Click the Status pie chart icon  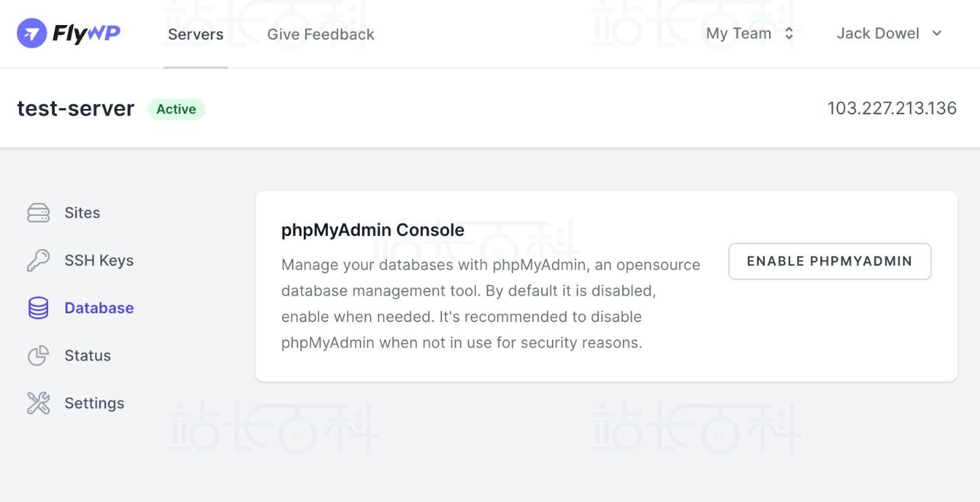click(39, 356)
